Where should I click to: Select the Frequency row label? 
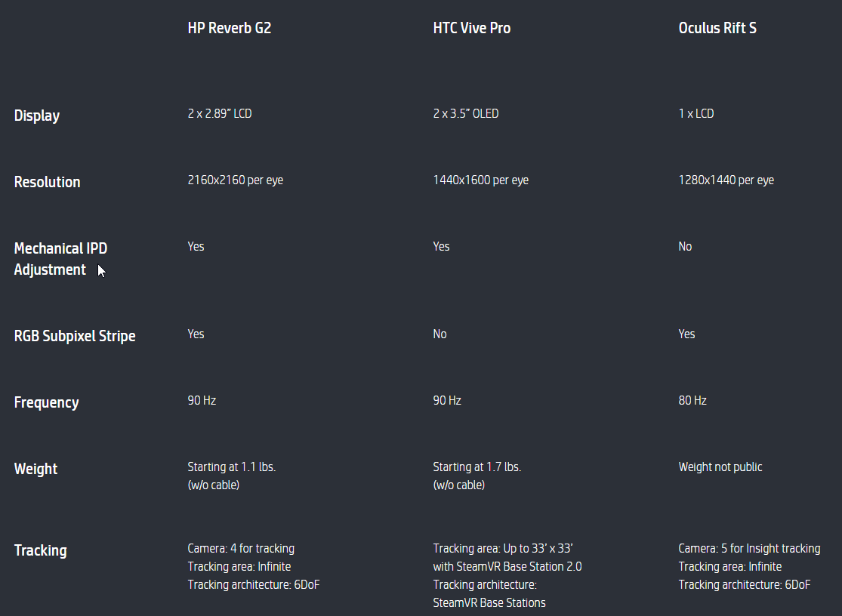(46, 402)
